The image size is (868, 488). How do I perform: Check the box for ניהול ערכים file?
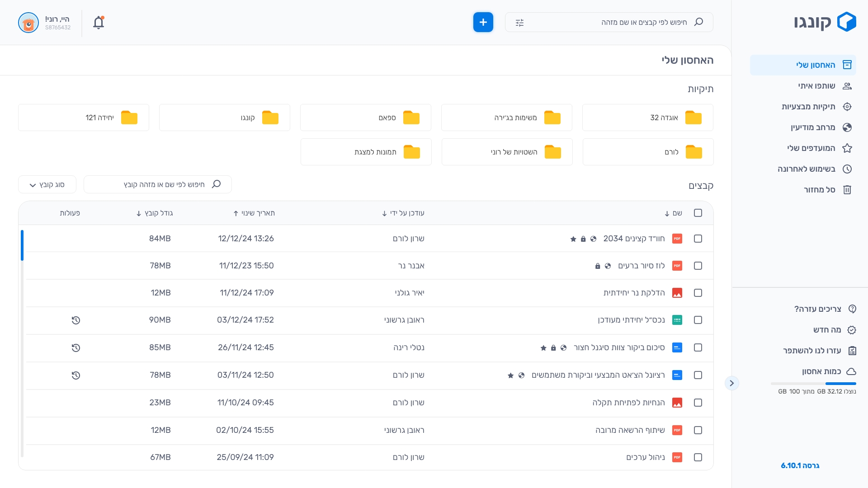[x=698, y=457]
